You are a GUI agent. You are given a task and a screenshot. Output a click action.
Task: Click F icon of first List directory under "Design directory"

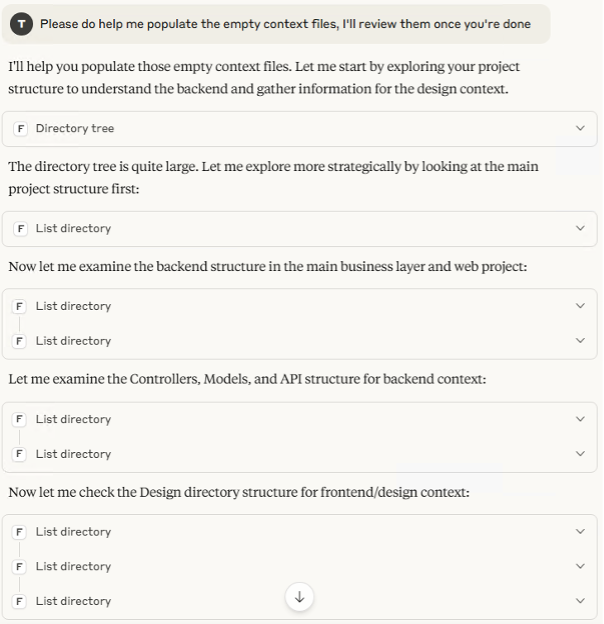click(21, 532)
